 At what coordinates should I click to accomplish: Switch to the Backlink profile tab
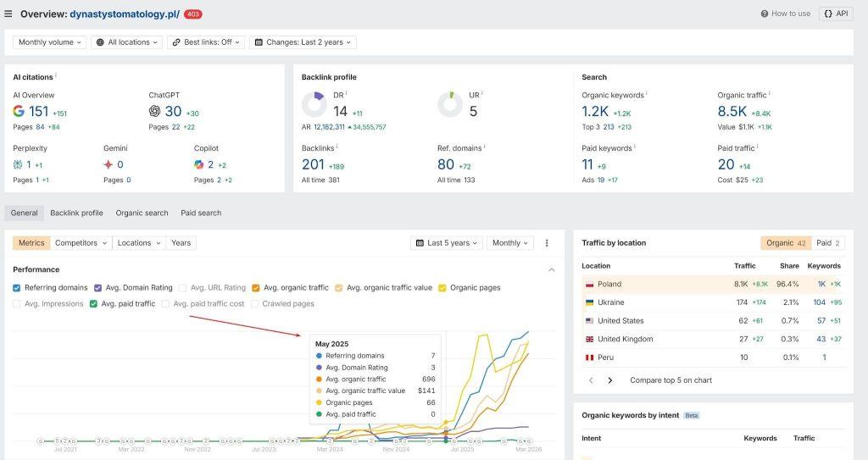76,213
